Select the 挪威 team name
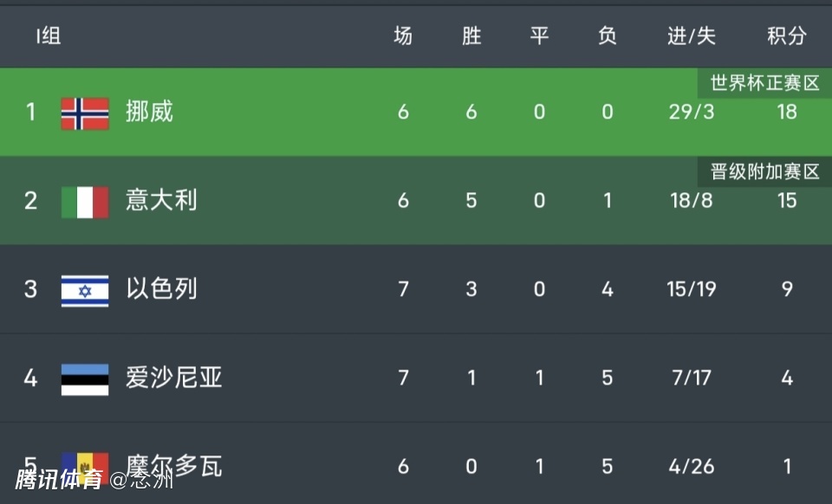Viewport: 832px width, 504px height. [x=149, y=112]
